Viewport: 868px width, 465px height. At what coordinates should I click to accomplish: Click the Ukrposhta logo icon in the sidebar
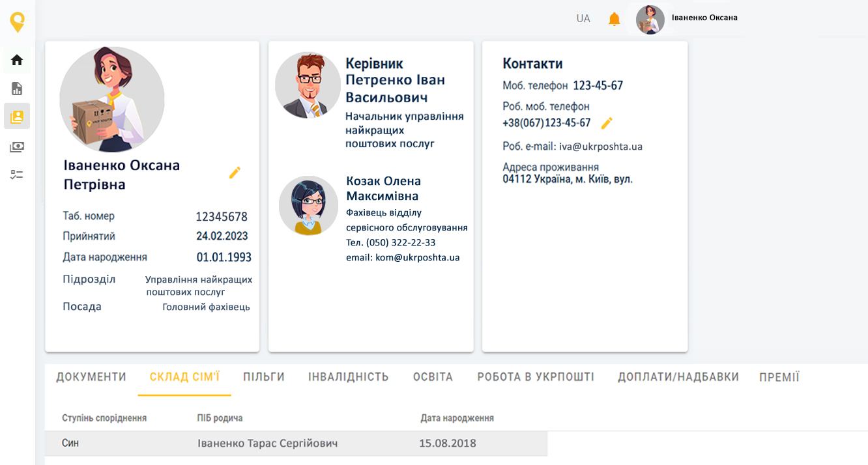click(x=18, y=21)
